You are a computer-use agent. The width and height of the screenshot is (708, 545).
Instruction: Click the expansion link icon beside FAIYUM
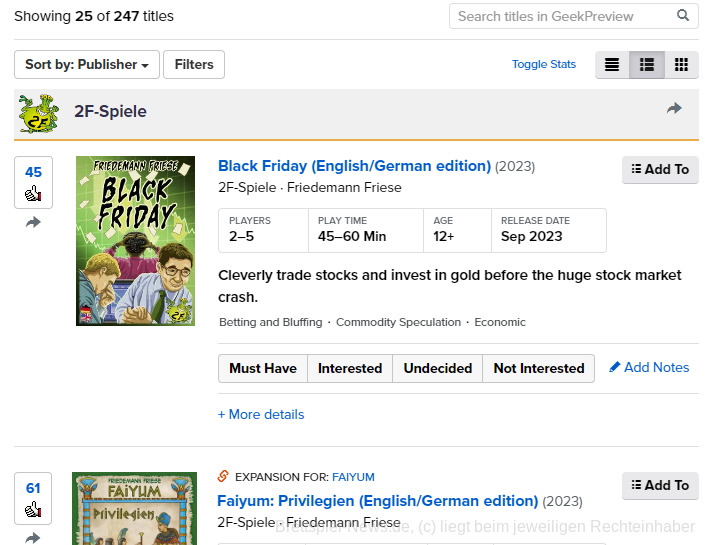(x=223, y=476)
